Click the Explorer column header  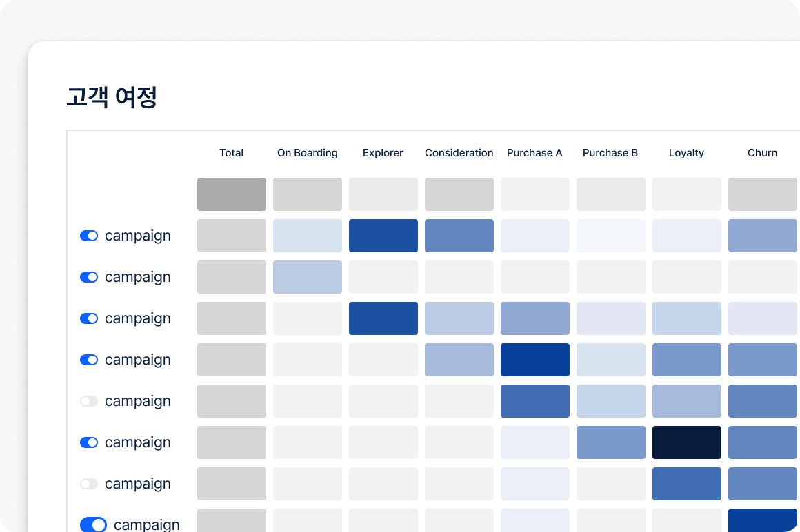[x=383, y=153]
